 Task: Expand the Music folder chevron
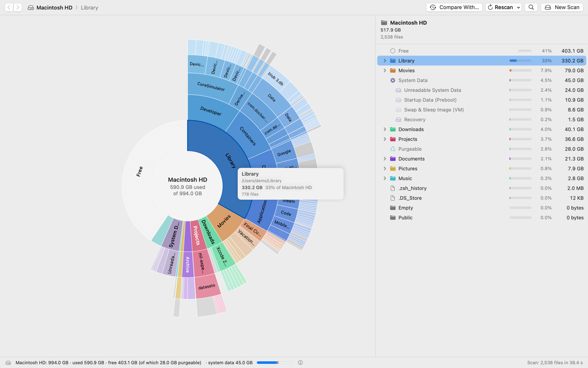coord(385,178)
